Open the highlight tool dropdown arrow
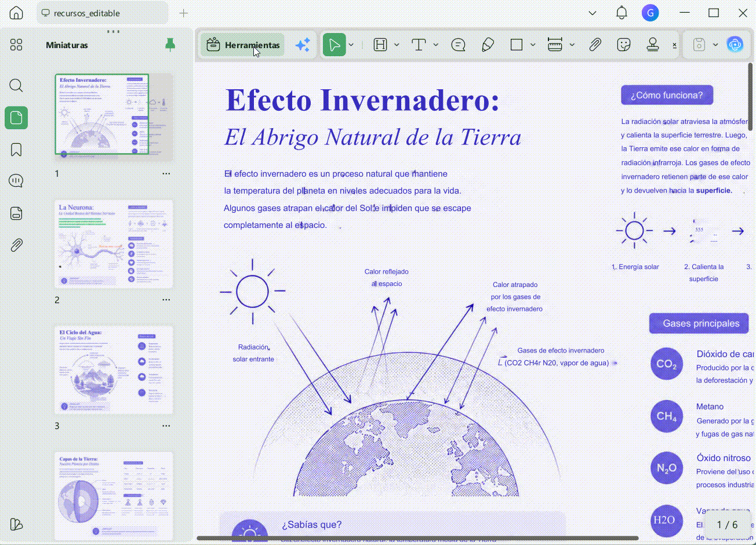Viewport: 756px width, 545px height. [x=397, y=45]
